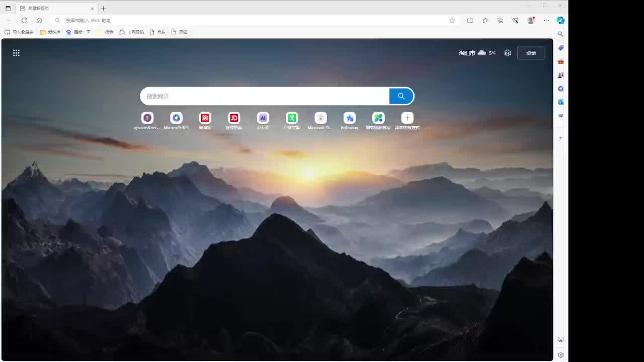Expand Settings and more menu
Image resolution: width=644 pixels, height=362 pixels.
pos(546,21)
